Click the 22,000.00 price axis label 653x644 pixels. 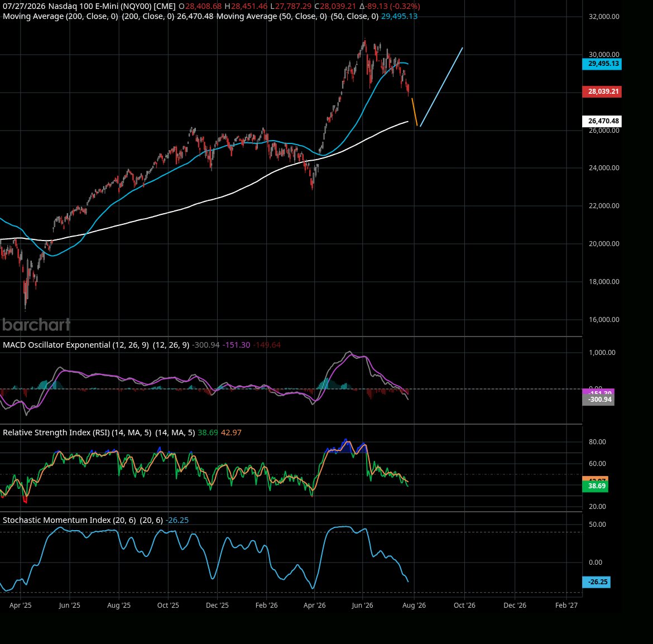point(604,206)
